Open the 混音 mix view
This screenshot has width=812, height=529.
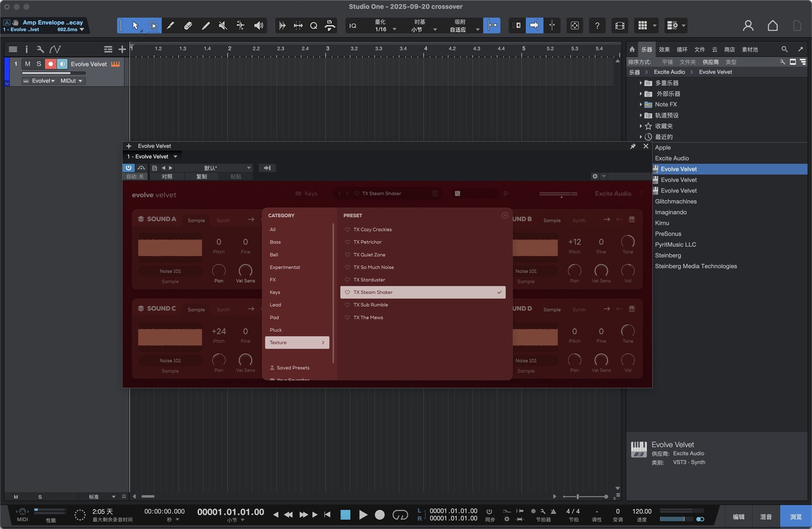(766, 517)
